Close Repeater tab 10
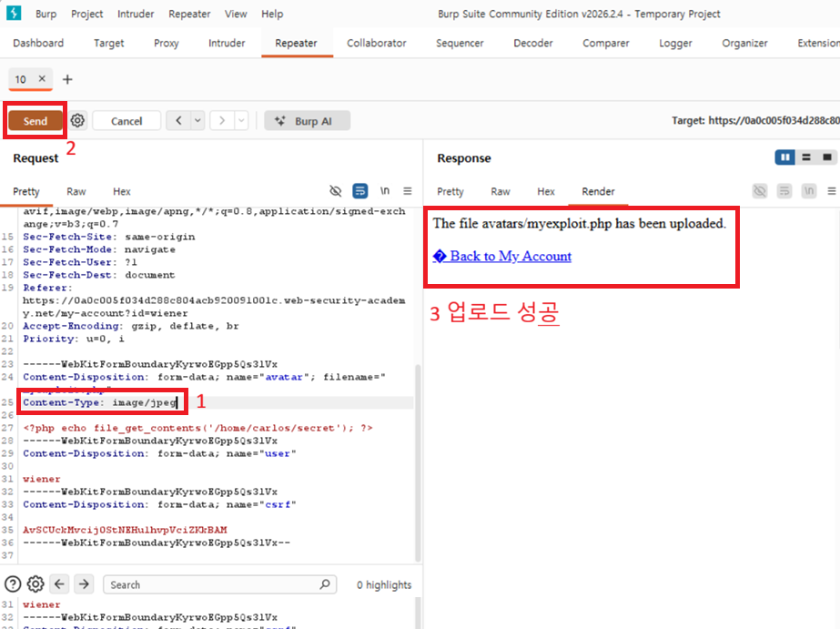 [x=42, y=79]
